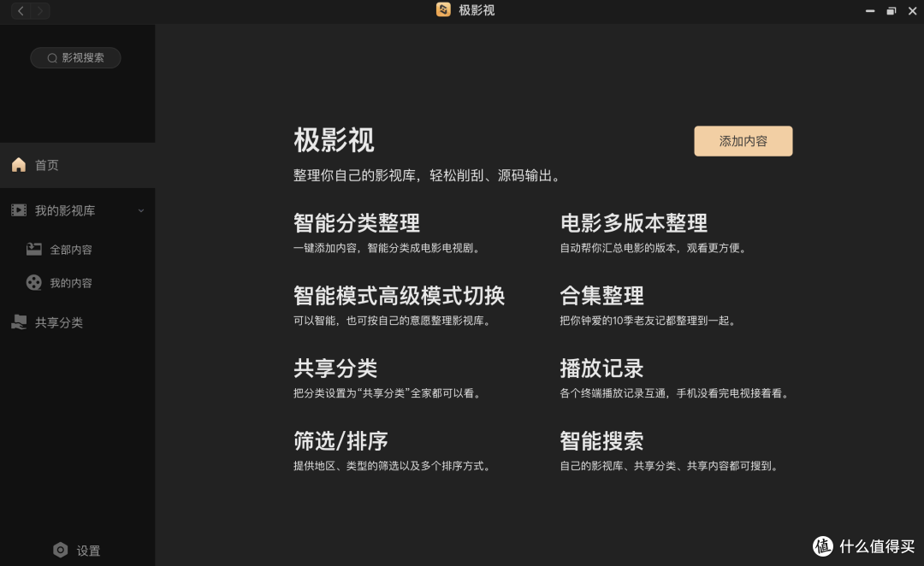Click text 可以智能，也可按自己的意愿整理影视库。
The height and width of the screenshot is (566, 924).
[394, 321]
